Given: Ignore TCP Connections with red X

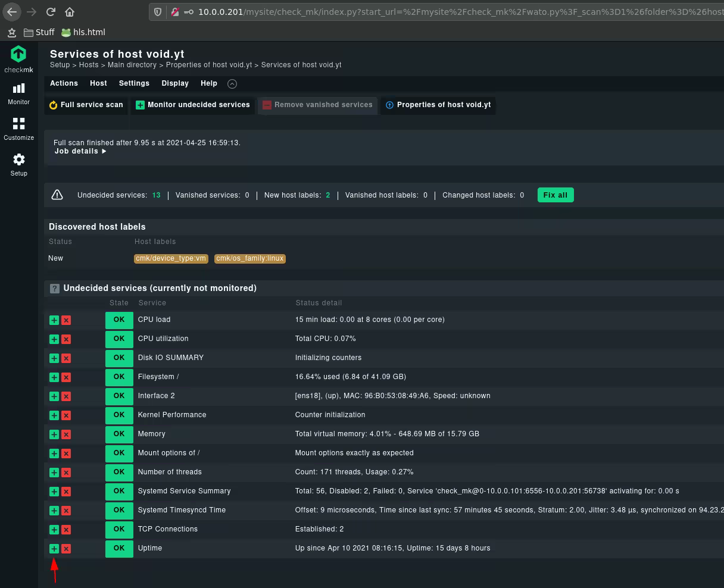Looking at the screenshot, I should click(x=66, y=530).
